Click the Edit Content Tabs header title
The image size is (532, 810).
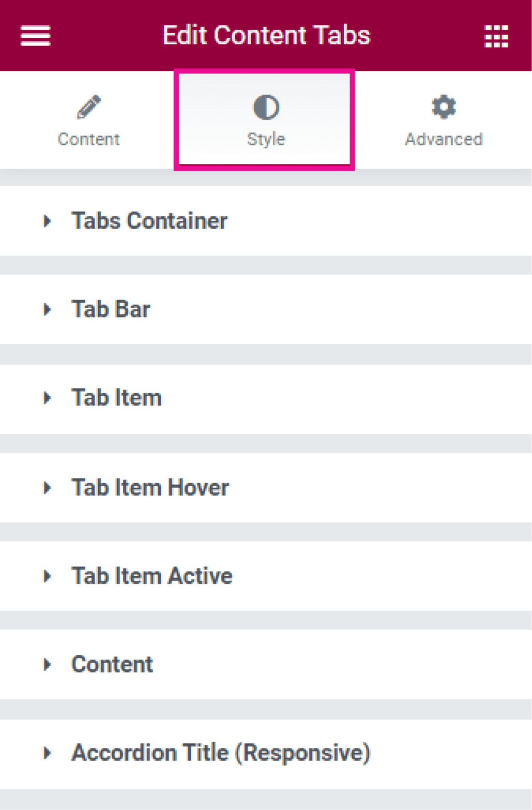(x=266, y=36)
